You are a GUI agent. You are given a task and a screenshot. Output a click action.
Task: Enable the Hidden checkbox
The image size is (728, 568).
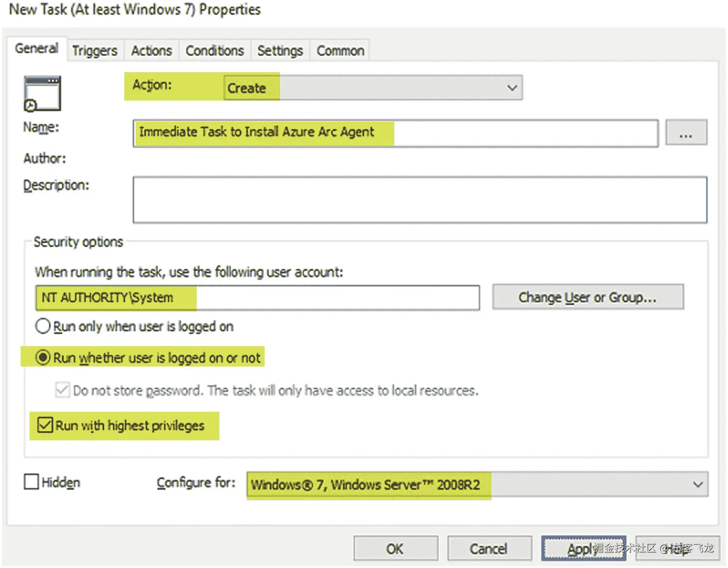click(x=32, y=482)
